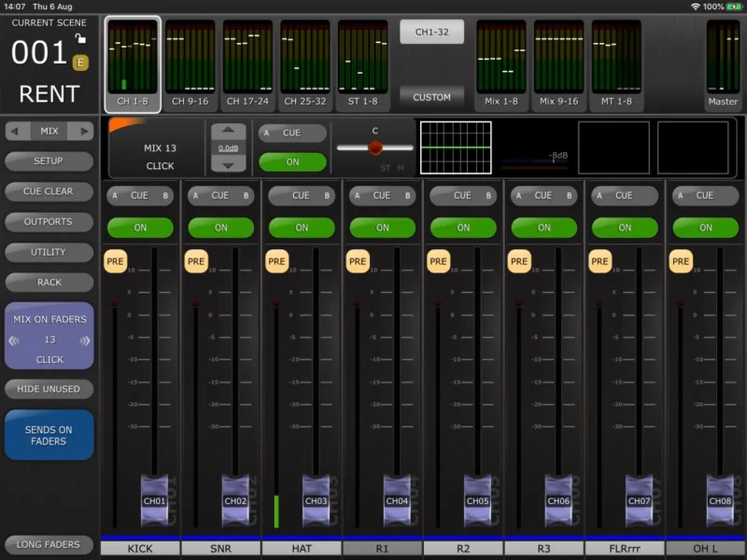Tap the CUSTOM layer button
This screenshot has height=560, width=747.
click(431, 97)
